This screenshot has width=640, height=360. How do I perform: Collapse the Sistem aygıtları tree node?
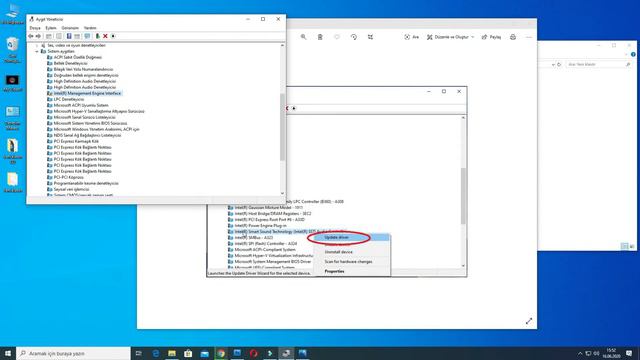[37, 51]
